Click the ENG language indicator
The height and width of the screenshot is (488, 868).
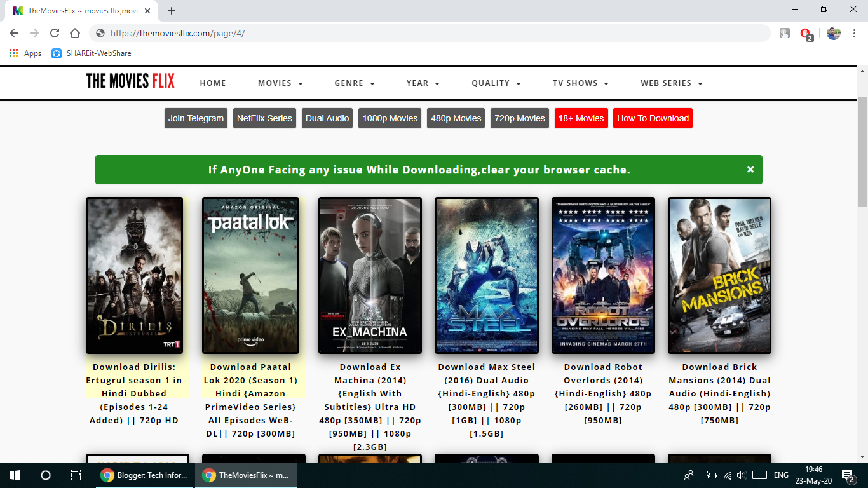[x=781, y=475]
